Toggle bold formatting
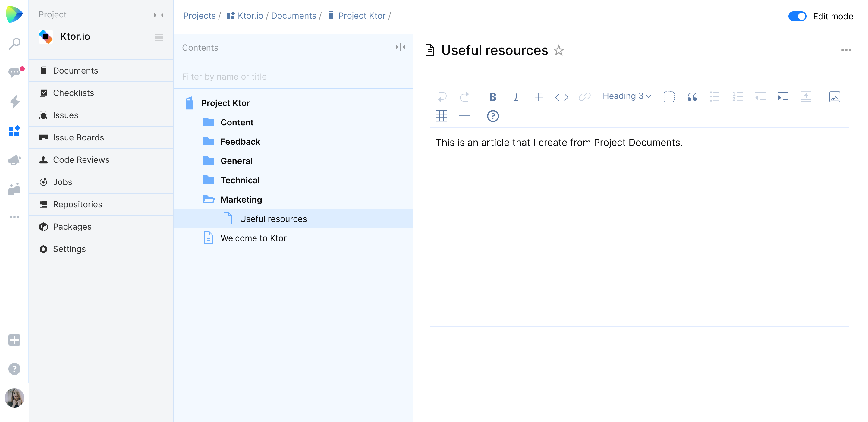This screenshot has height=422, width=868. coord(493,97)
